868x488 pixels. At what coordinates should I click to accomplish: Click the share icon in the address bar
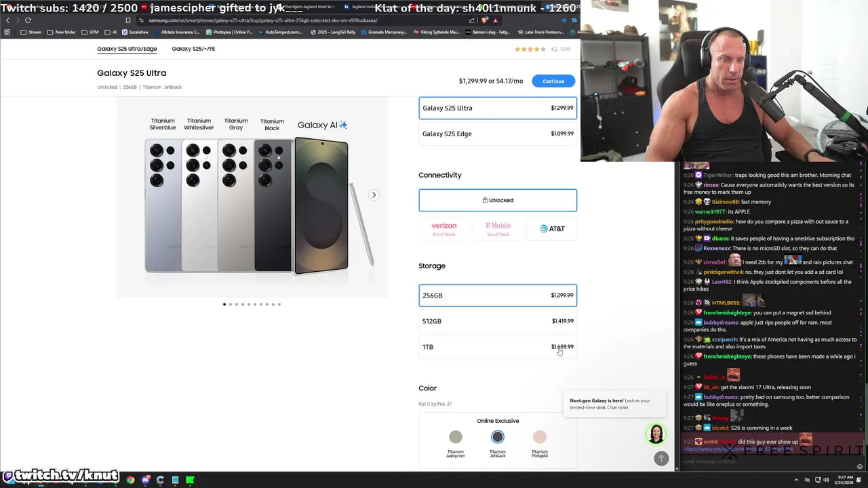tap(472, 20)
